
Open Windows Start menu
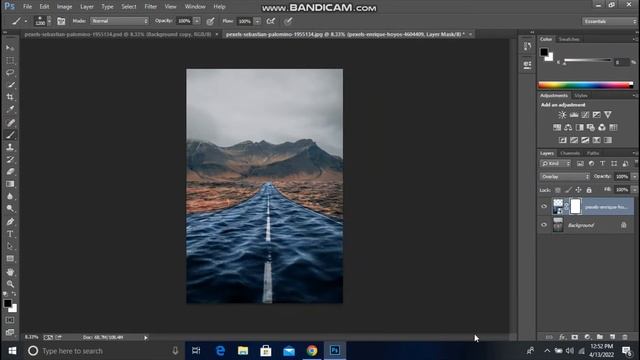point(12,351)
